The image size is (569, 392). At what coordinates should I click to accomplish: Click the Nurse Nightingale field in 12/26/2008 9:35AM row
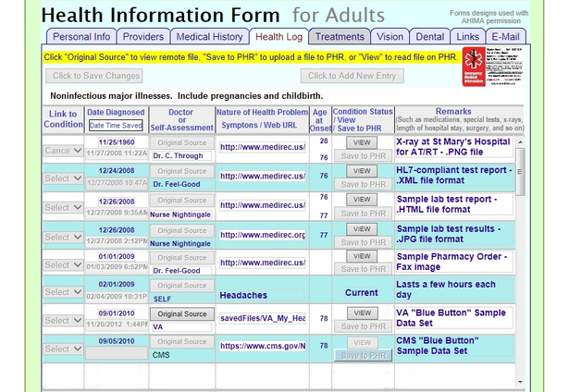(x=180, y=214)
